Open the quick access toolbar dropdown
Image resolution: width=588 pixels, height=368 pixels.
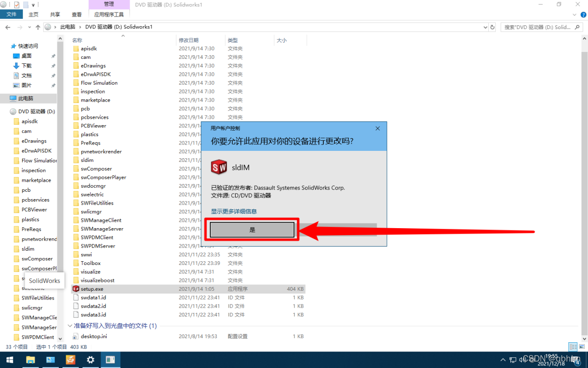(x=33, y=5)
